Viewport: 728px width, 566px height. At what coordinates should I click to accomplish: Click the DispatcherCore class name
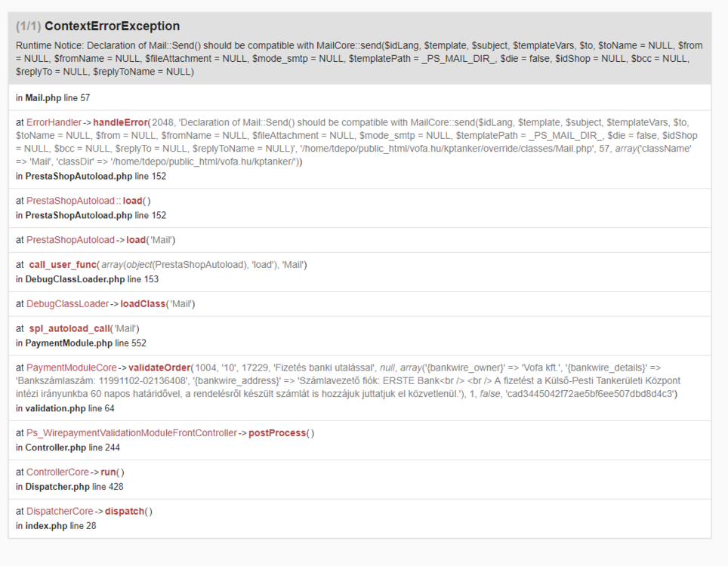pyautogui.click(x=58, y=511)
